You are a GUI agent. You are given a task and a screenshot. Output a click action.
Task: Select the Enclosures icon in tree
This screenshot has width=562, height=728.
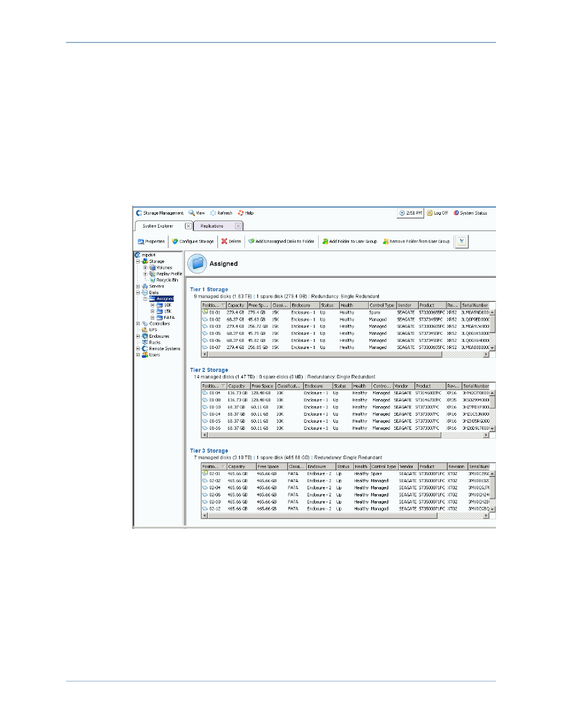point(145,336)
